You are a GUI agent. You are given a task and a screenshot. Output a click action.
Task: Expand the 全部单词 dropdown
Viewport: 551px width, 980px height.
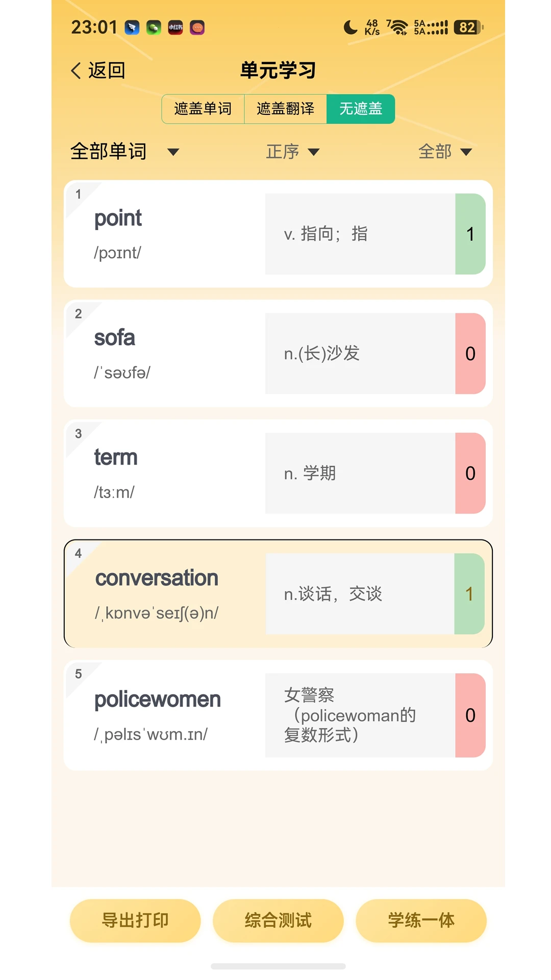click(124, 152)
